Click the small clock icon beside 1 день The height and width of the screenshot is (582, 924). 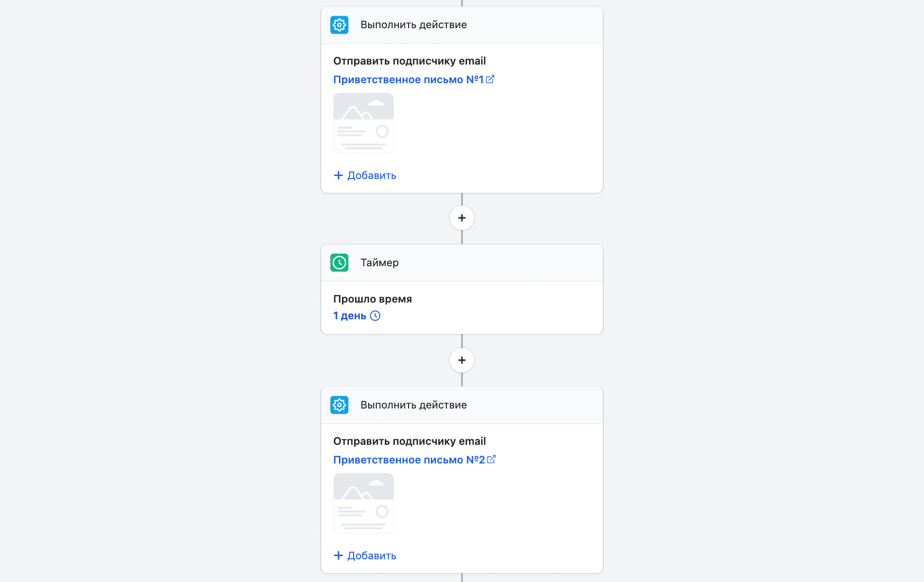point(375,316)
